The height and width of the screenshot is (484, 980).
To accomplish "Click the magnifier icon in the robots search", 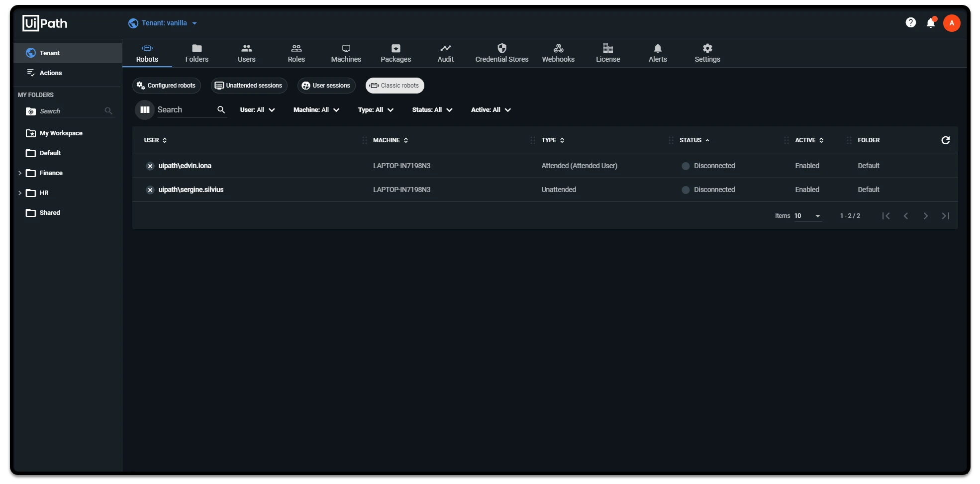I will (221, 110).
